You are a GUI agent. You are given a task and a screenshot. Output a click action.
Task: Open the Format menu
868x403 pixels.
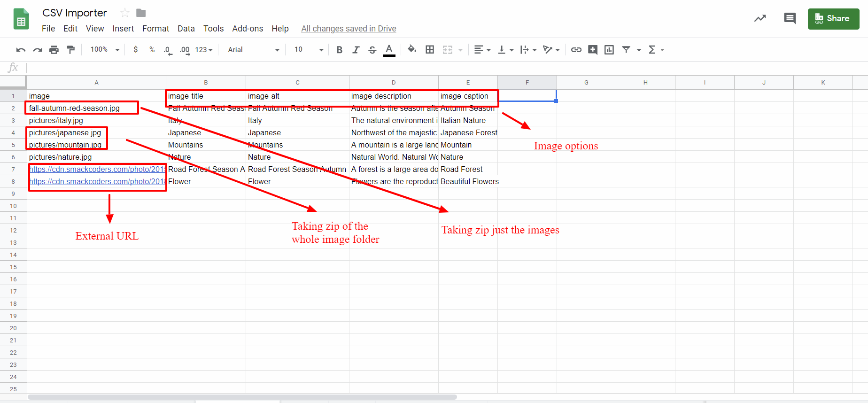(x=155, y=29)
